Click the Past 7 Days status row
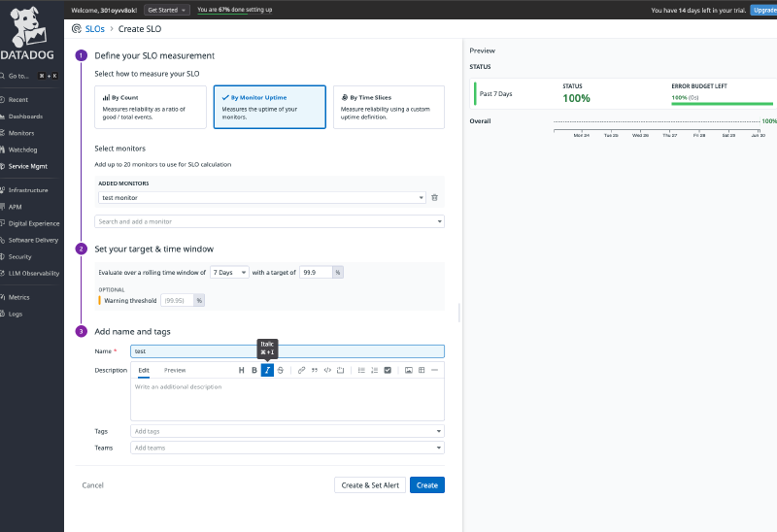The image size is (777, 532). [624, 93]
